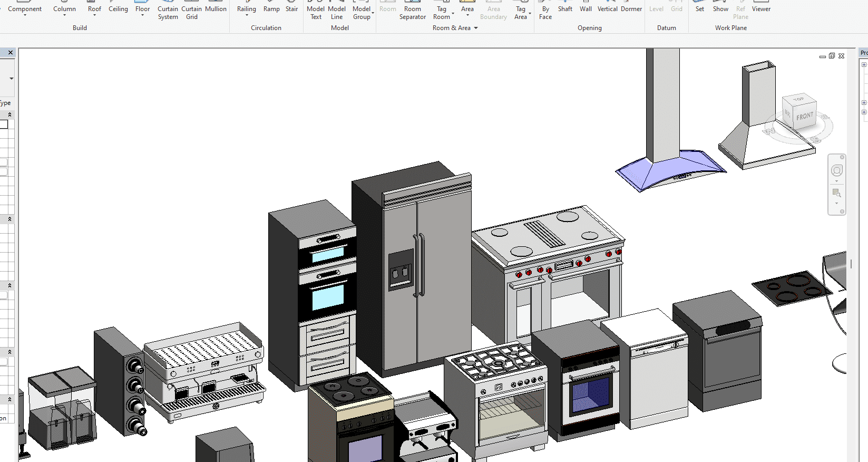The height and width of the screenshot is (462, 868).
Task: Open the Component dropdown arrow
Action: click(x=25, y=15)
